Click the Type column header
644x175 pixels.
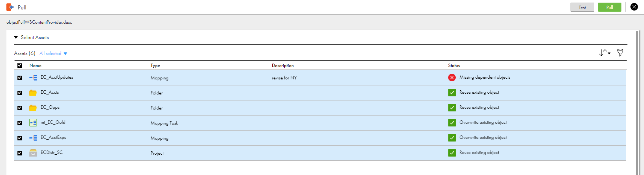click(155, 65)
